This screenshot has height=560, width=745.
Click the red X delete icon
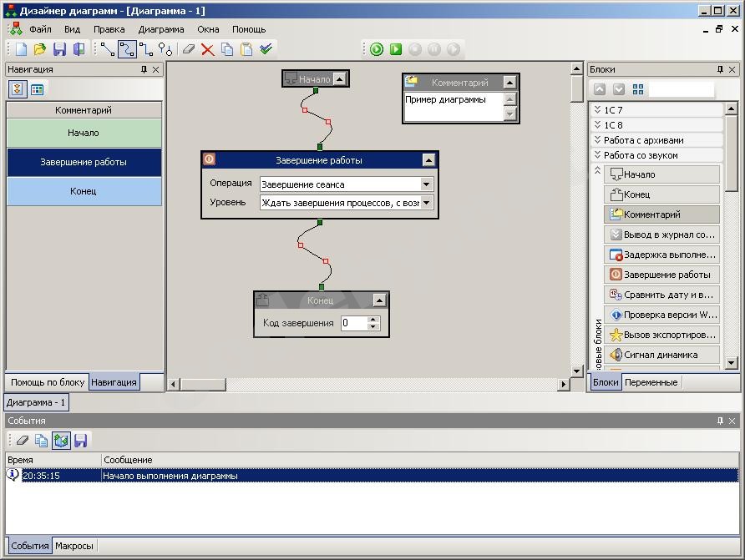coord(208,49)
